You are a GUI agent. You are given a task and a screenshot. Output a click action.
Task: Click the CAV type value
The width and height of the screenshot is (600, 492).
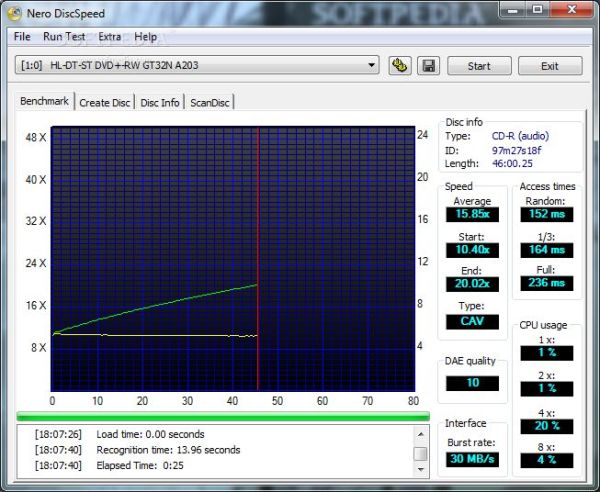(472, 321)
